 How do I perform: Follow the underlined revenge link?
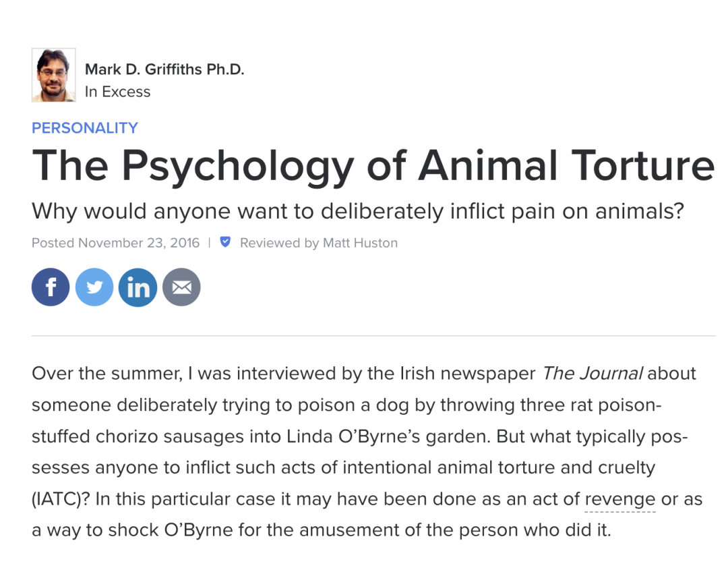619,499
